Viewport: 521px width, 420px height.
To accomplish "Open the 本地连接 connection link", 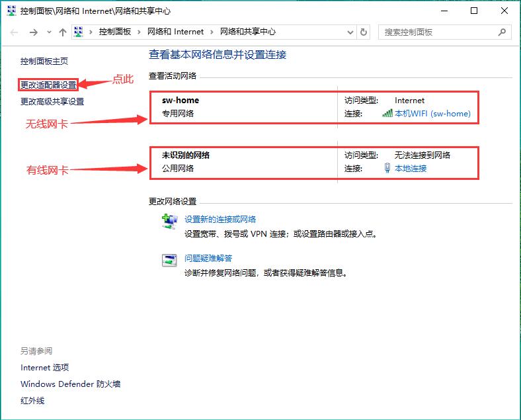I will (411, 169).
